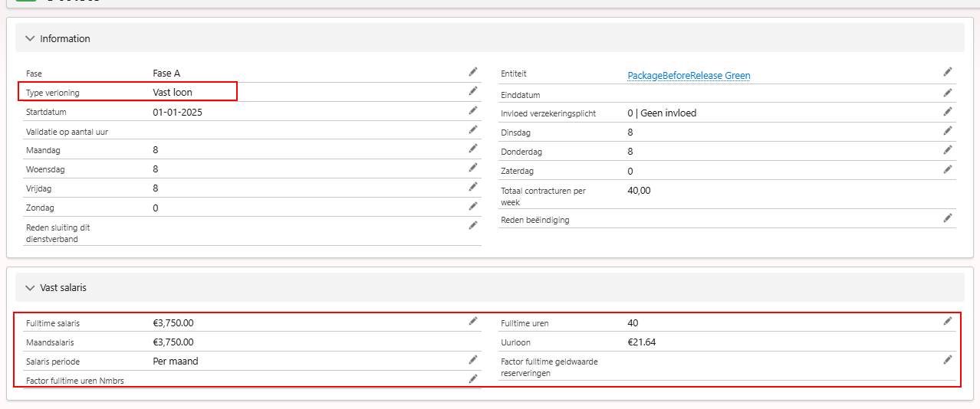Screen dimensions: 980x409
Task: Edit Zaterdag hours pencil icon
Action: tap(948, 169)
